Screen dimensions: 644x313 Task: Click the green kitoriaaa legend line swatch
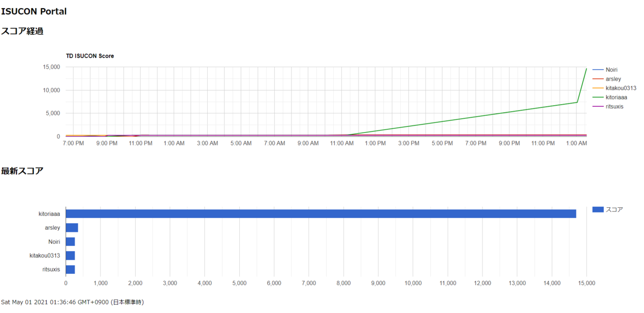tap(597, 97)
